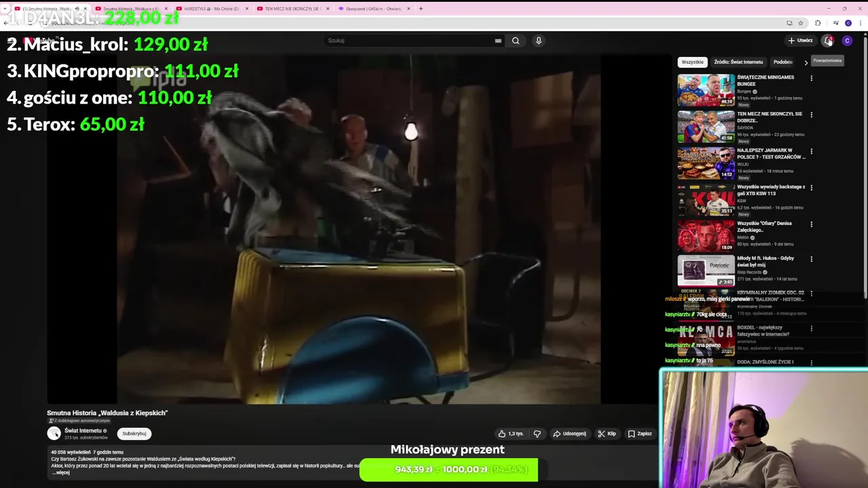Select the Podobne filter chip
Screen dimensions: 868x488
coord(783,62)
